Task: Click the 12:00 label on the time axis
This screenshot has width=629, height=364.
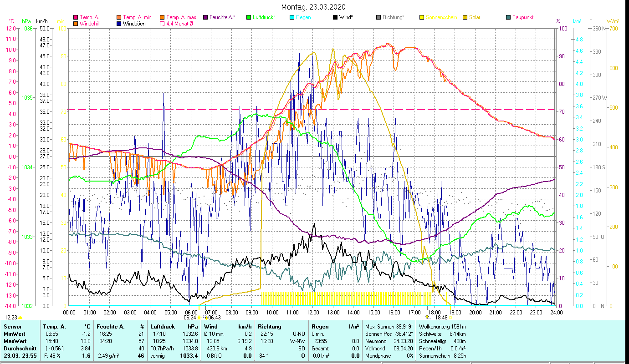Action: (x=313, y=312)
